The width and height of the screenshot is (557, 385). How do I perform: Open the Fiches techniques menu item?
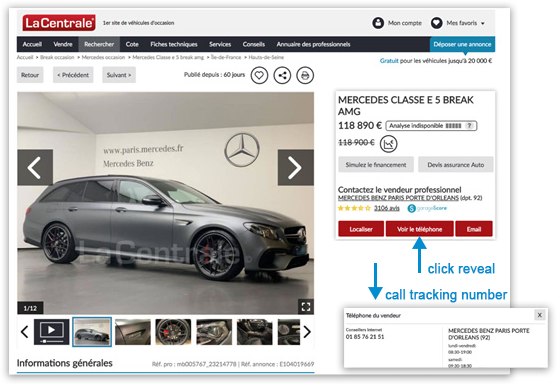coord(174,44)
